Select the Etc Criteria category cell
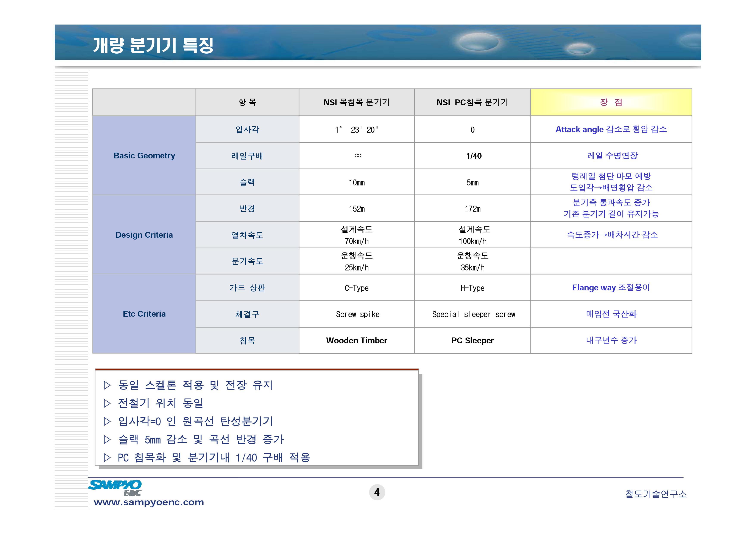 click(144, 314)
